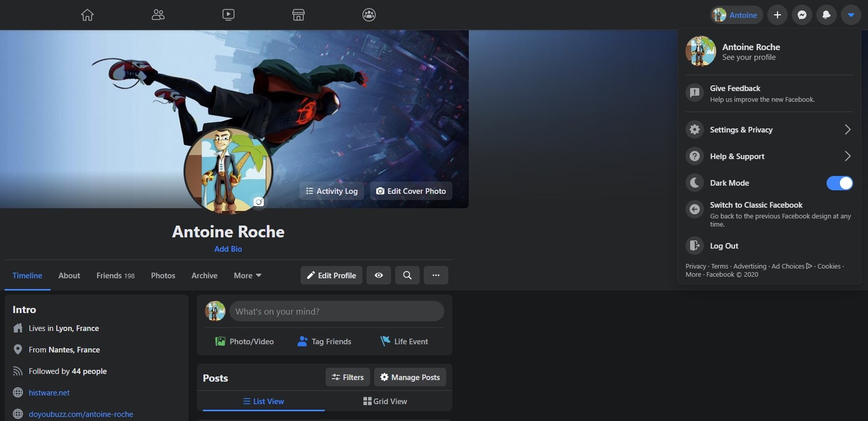Open the Watch video icon
The image size is (868, 421).
[x=229, y=15]
